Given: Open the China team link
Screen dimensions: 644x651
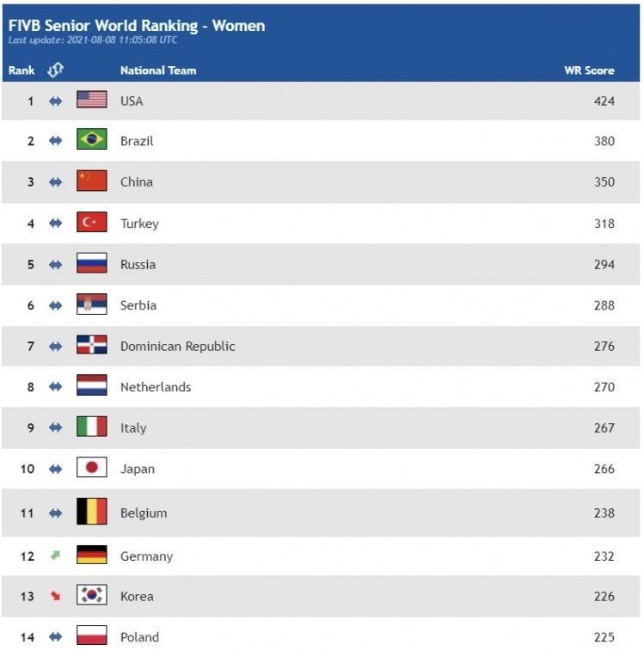Looking at the screenshot, I should 136,181.
